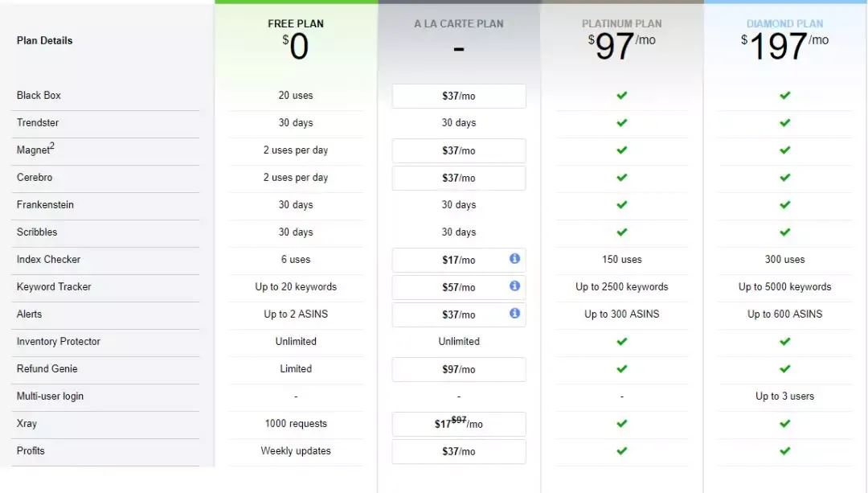Click the Frankenstein feature row label

click(45, 205)
